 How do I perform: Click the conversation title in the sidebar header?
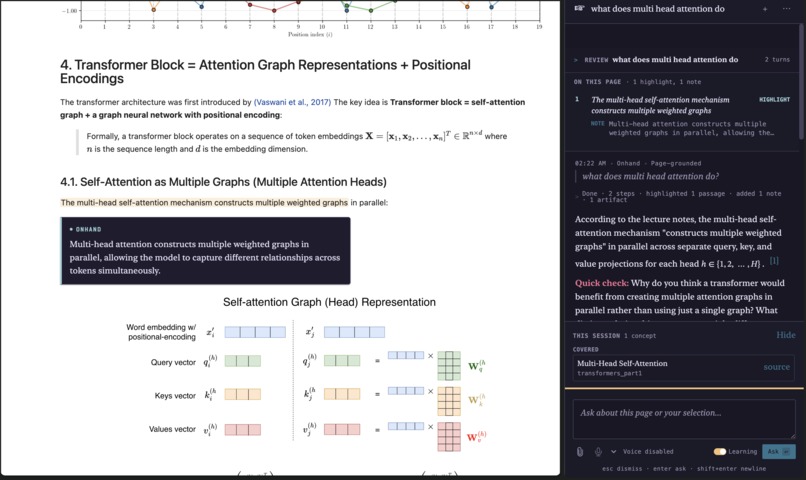(657, 9)
